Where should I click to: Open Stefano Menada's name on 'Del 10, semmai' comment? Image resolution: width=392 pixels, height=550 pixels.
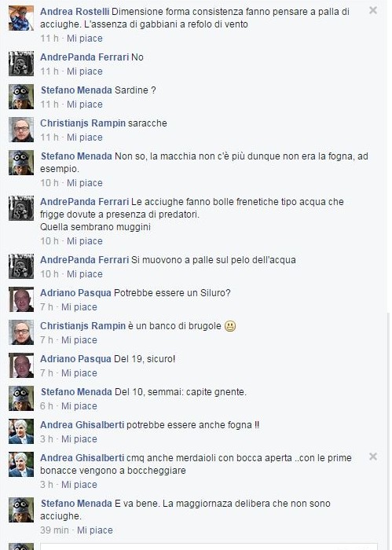pyautogui.click(x=76, y=392)
